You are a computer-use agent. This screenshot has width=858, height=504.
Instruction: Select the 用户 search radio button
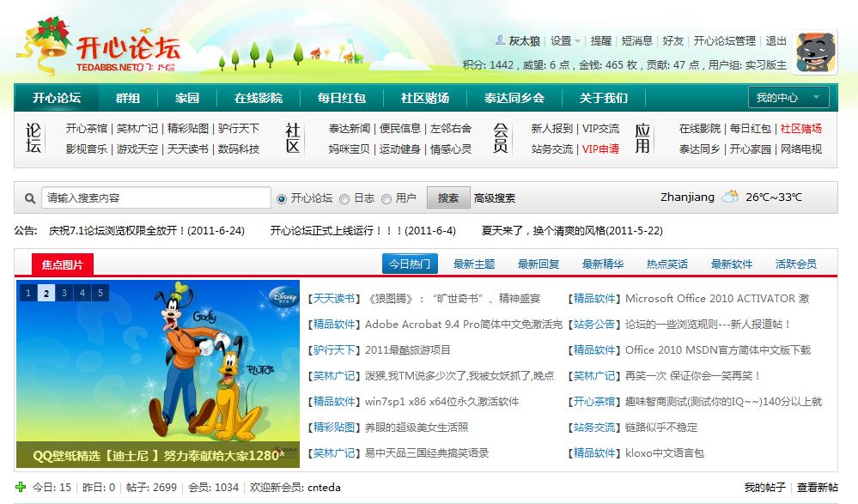[x=386, y=198]
